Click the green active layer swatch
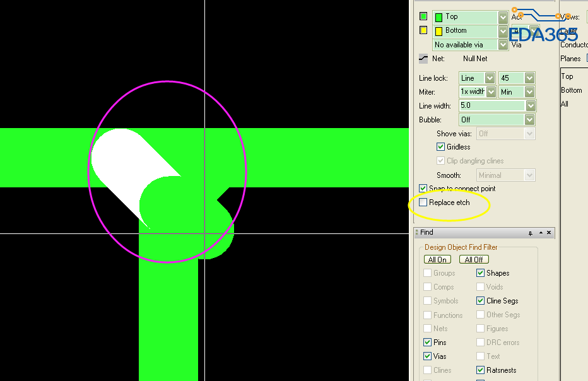Viewport: 588px width, 381px height. point(423,16)
